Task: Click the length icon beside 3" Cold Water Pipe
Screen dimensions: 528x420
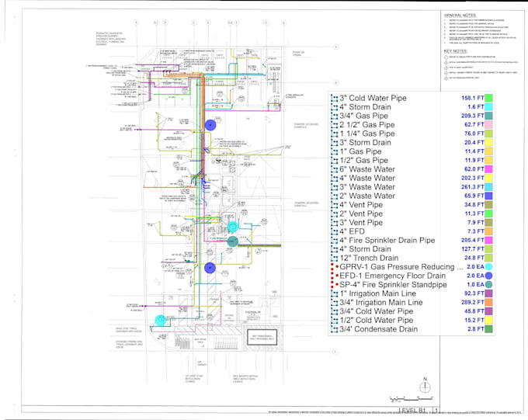Action: click(x=335, y=99)
